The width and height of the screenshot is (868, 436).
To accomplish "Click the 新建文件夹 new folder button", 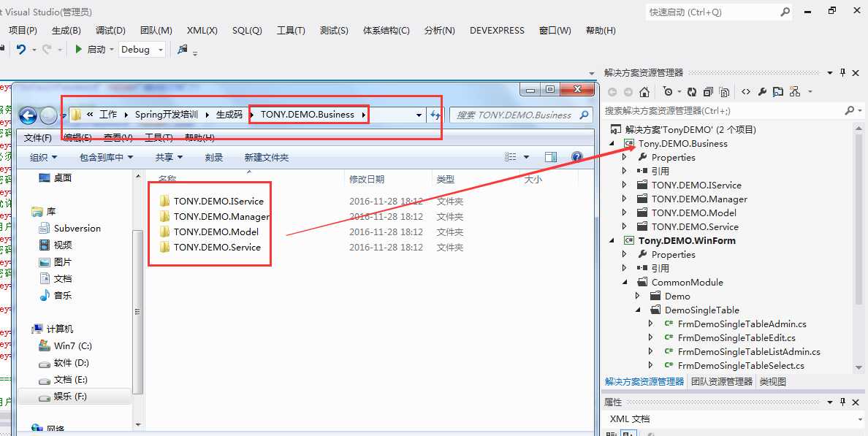I will point(266,158).
